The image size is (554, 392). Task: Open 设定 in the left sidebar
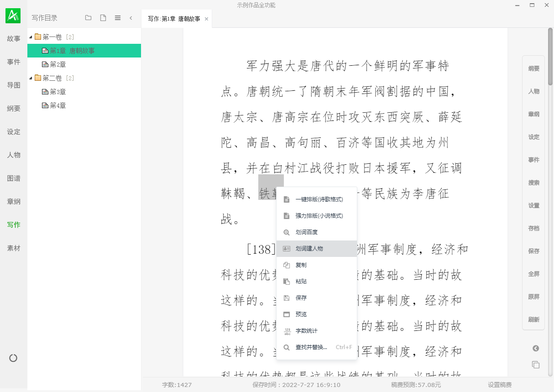[14, 132]
